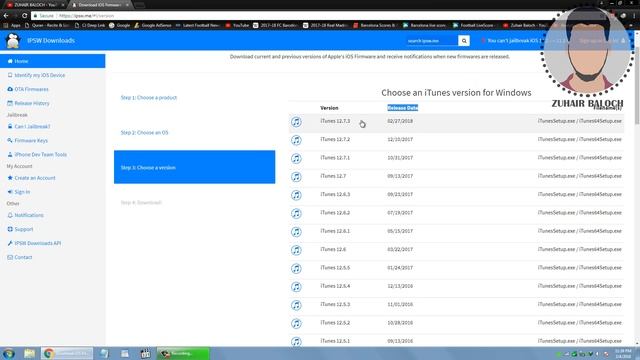Open Windows Start menu orb
Screen dimensions: 640x360
point(9,353)
